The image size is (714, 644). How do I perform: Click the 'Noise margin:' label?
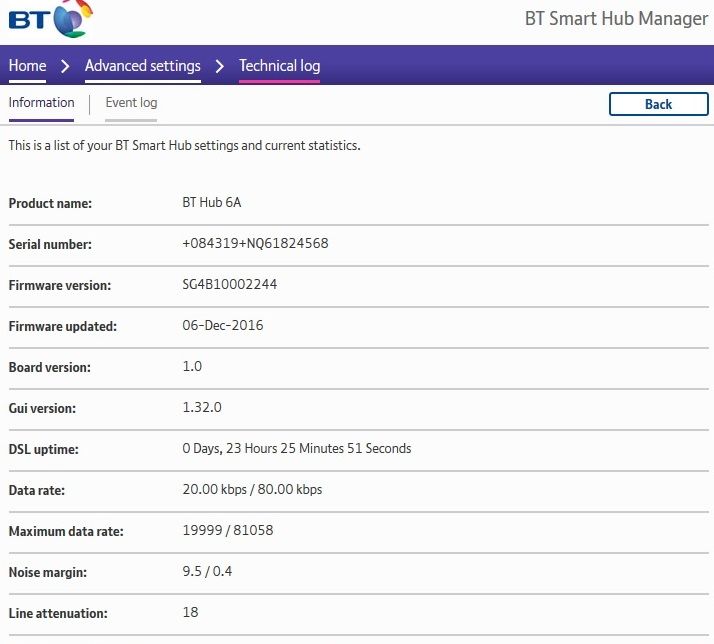(x=48, y=572)
